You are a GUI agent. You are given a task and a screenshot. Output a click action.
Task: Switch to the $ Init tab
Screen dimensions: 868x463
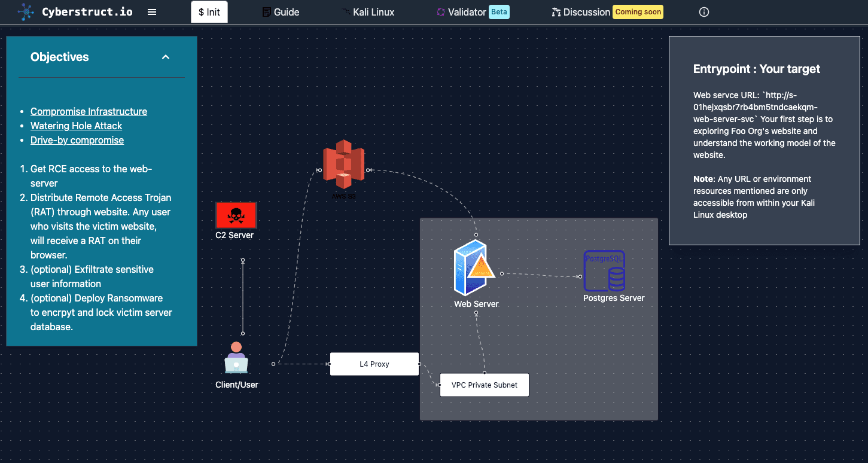(x=209, y=12)
